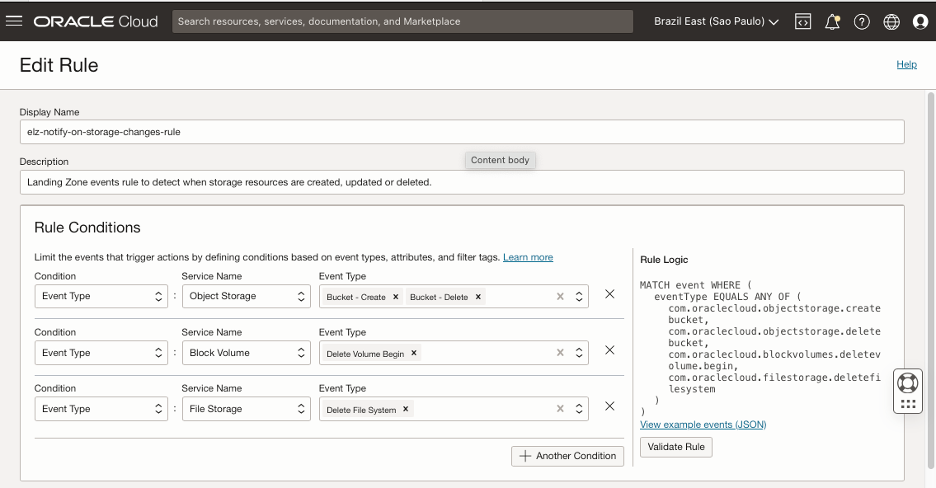This screenshot has height=488, width=936.
Task: Click the Validate Rule button
Action: [676, 447]
